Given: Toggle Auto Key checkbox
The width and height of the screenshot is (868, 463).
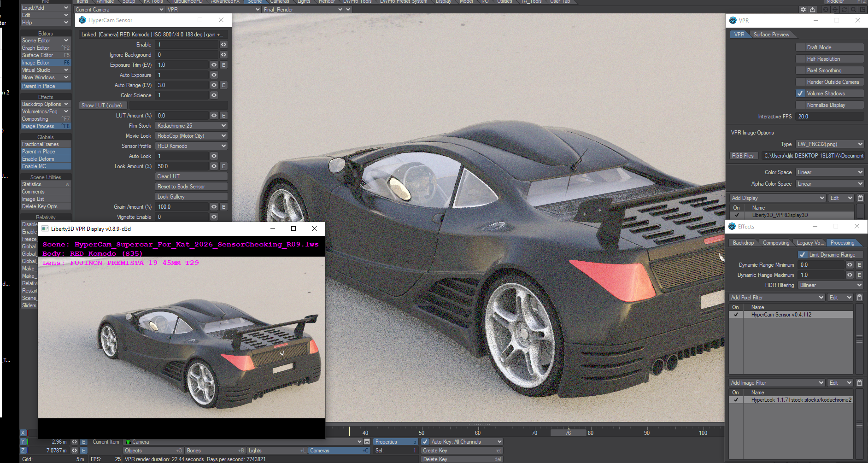Looking at the screenshot, I should pos(425,442).
